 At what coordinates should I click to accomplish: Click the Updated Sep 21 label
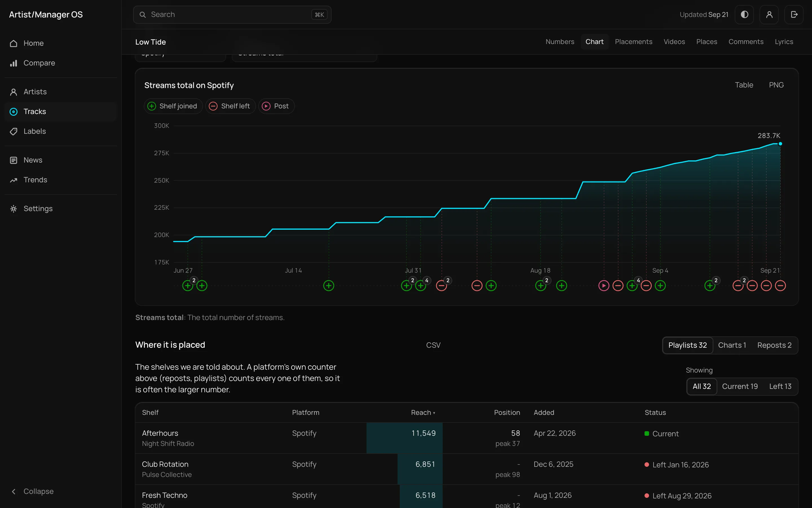[704, 15]
